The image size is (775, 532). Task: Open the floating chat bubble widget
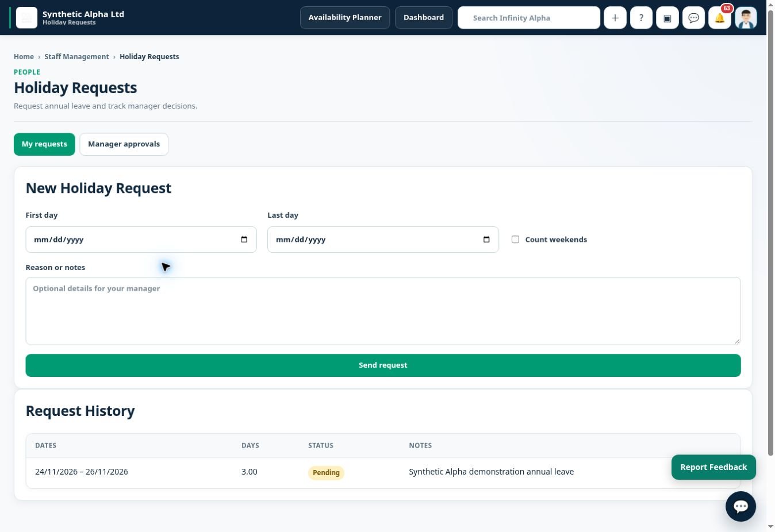pyautogui.click(x=741, y=506)
